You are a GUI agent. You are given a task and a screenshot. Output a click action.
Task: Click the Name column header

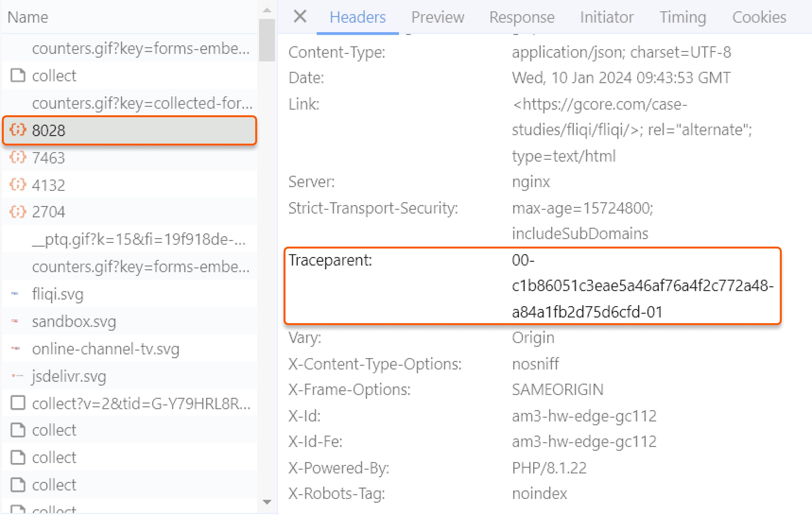[27, 17]
